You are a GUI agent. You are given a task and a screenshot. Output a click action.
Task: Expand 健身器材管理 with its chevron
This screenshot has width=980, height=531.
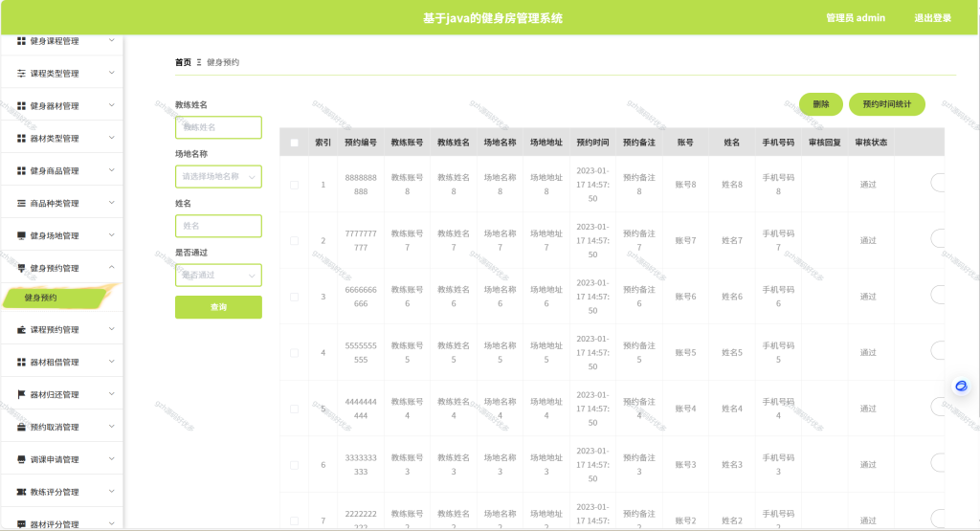coord(112,105)
